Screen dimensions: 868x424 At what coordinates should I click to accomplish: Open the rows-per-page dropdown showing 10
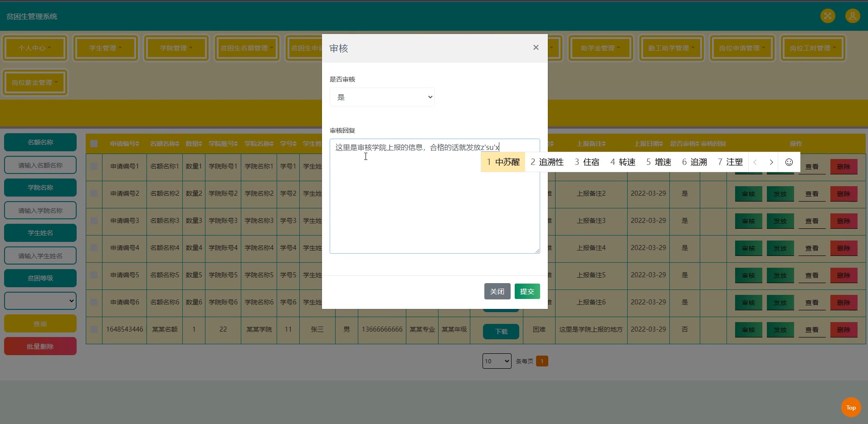[x=497, y=361]
